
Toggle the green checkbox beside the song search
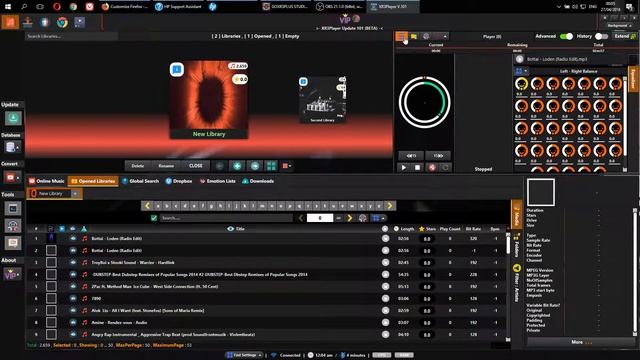pyautogui.click(x=154, y=218)
